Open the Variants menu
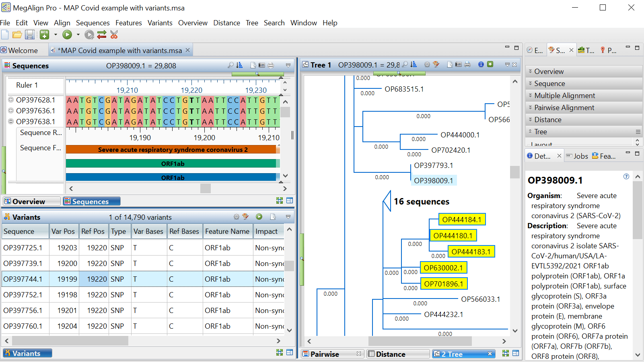Viewport: 644px width, 362px height. (x=160, y=23)
